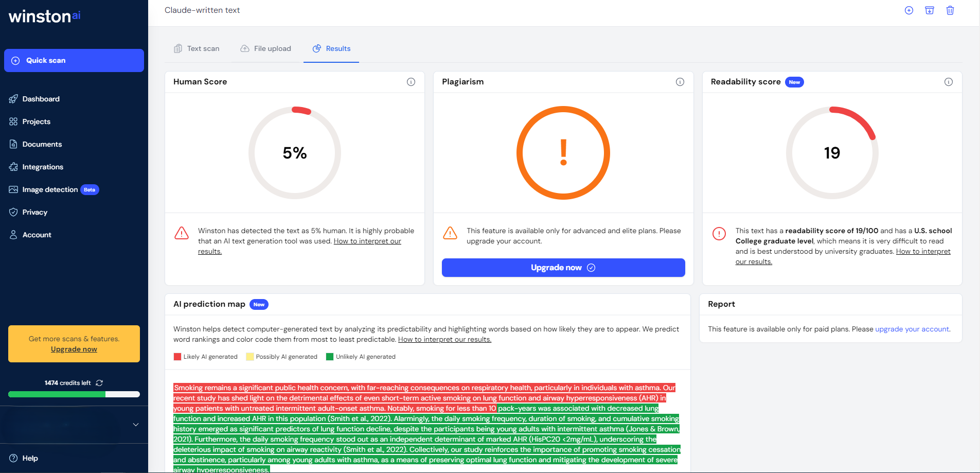Open Image detection in sidebar
Screen dimensions: 980x473
coord(50,189)
